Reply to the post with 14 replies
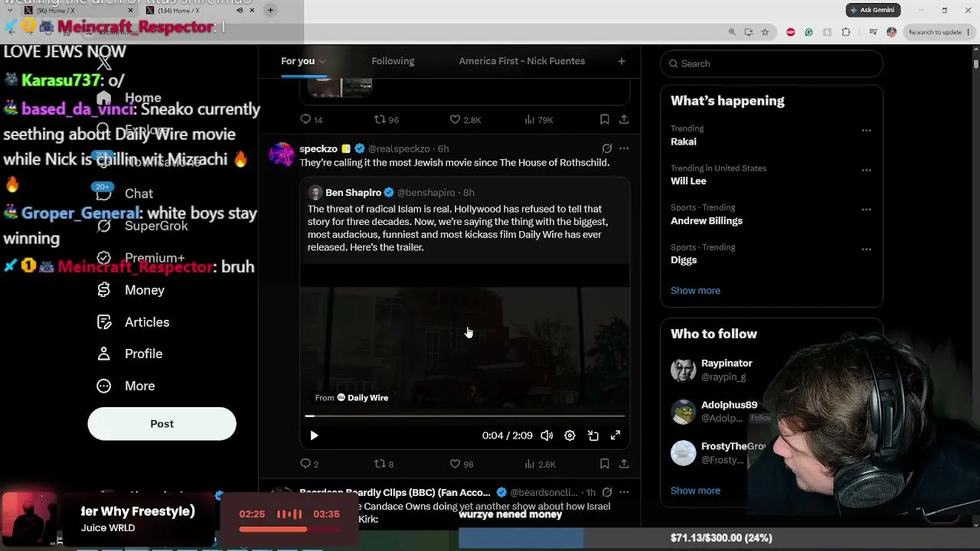The image size is (980, 551). [305, 119]
